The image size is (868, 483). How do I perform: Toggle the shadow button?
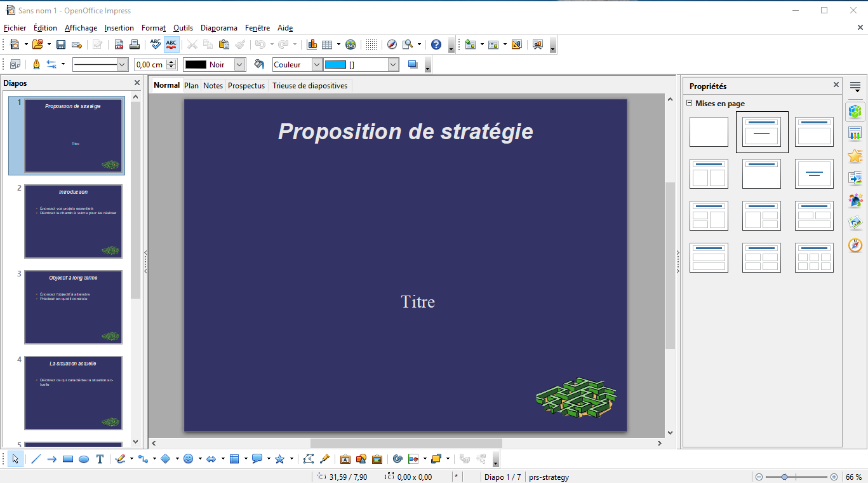click(x=413, y=64)
